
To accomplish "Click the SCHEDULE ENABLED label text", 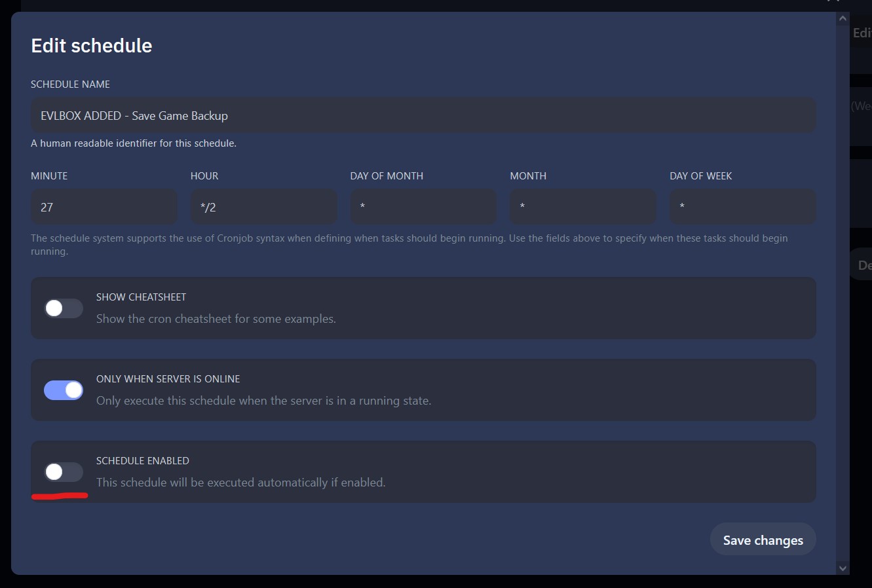I will [x=142, y=460].
